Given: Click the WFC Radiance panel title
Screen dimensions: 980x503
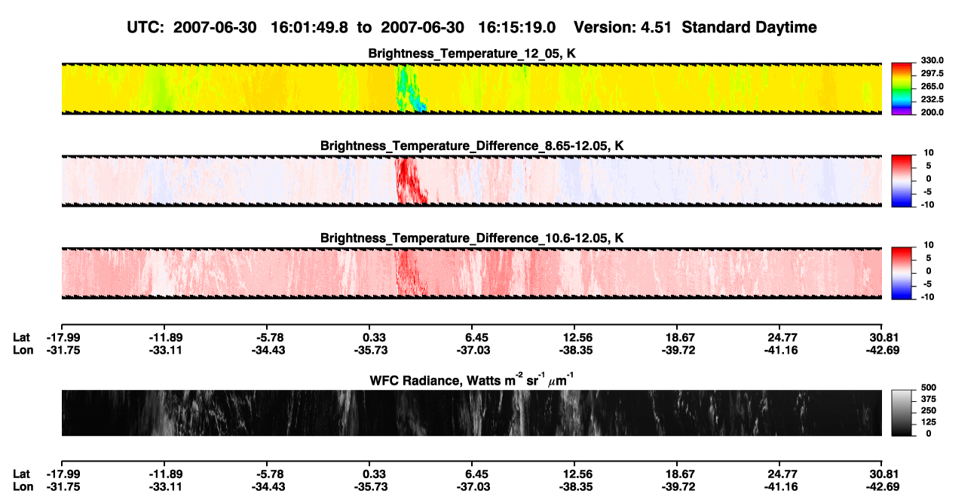Looking at the screenshot, I should (472, 379).
